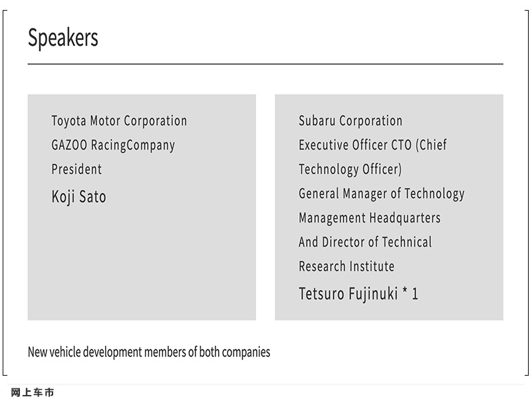Click horizontal divider under Speakers

pyautogui.click(x=265, y=64)
